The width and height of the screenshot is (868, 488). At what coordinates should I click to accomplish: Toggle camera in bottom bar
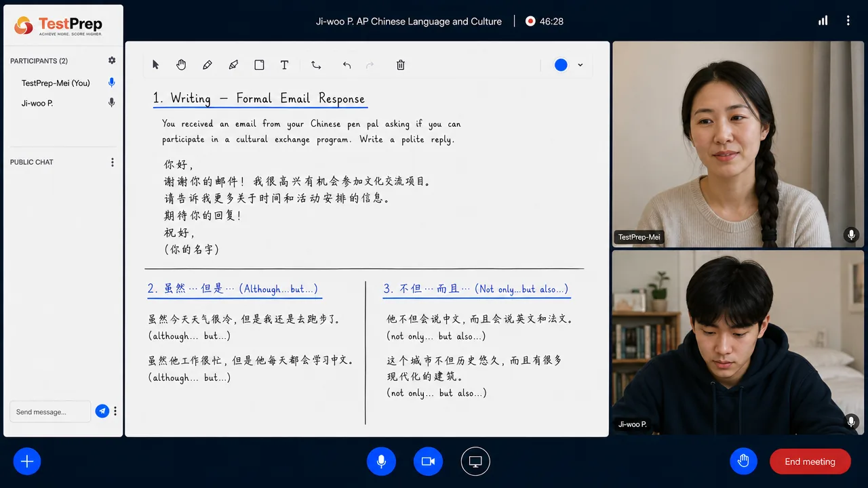click(x=428, y=462)
